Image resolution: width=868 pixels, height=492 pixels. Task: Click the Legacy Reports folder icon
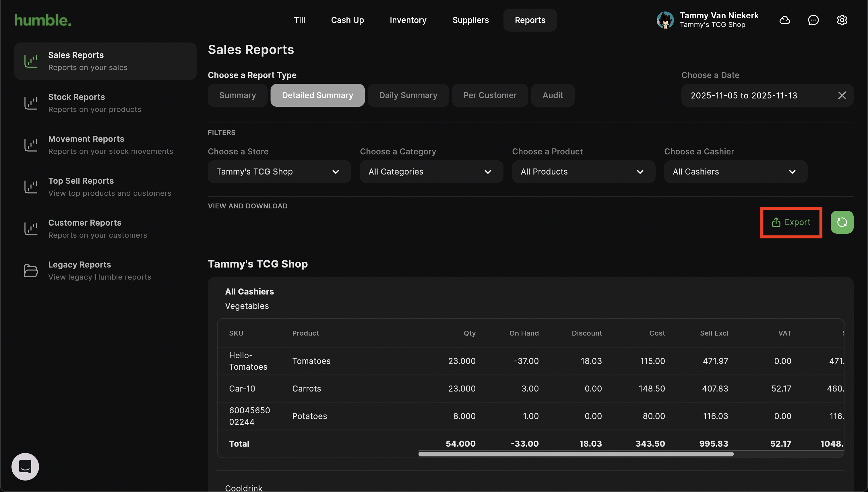[x=31, y=270]
